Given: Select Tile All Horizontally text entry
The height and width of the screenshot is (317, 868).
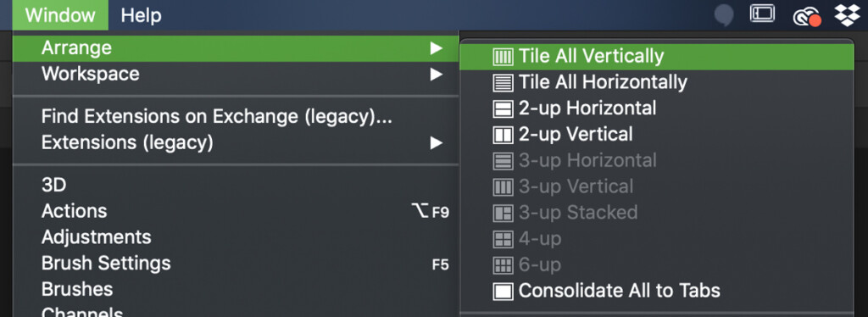Looking at the screenshot, I should point(603,82).
